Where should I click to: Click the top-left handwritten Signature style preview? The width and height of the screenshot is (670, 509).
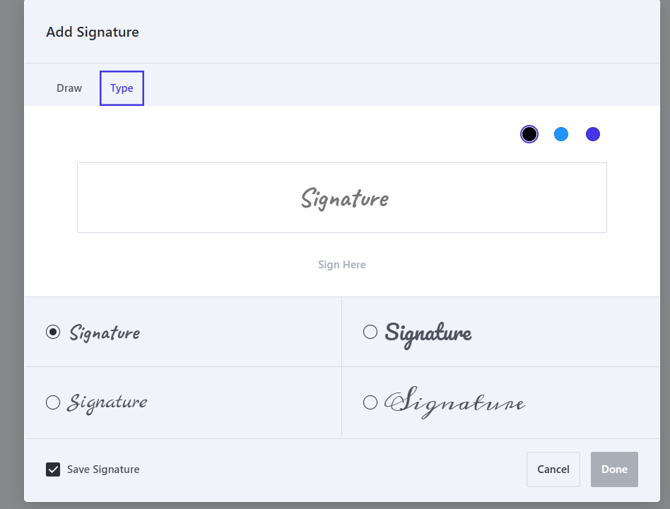click(105, 333)
